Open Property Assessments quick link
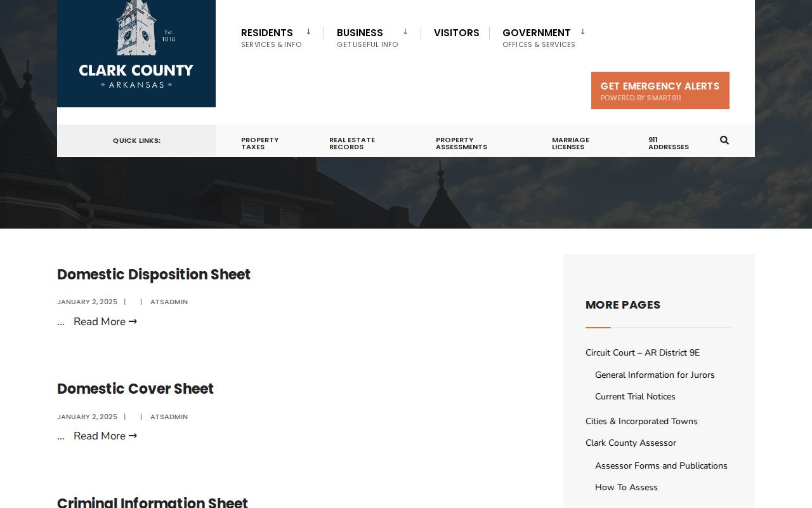 pyautogui.click(x=461, y=144)
